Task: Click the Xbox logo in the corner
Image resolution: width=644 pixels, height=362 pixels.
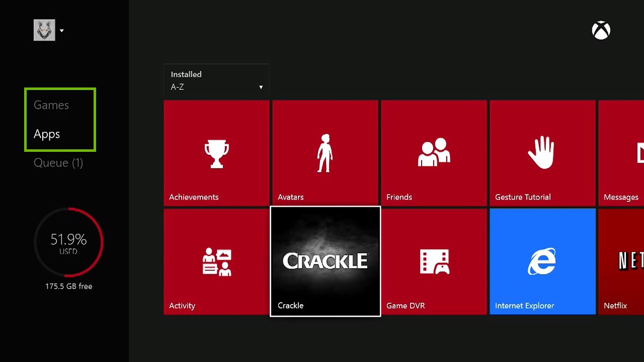Action: (601, 30)
